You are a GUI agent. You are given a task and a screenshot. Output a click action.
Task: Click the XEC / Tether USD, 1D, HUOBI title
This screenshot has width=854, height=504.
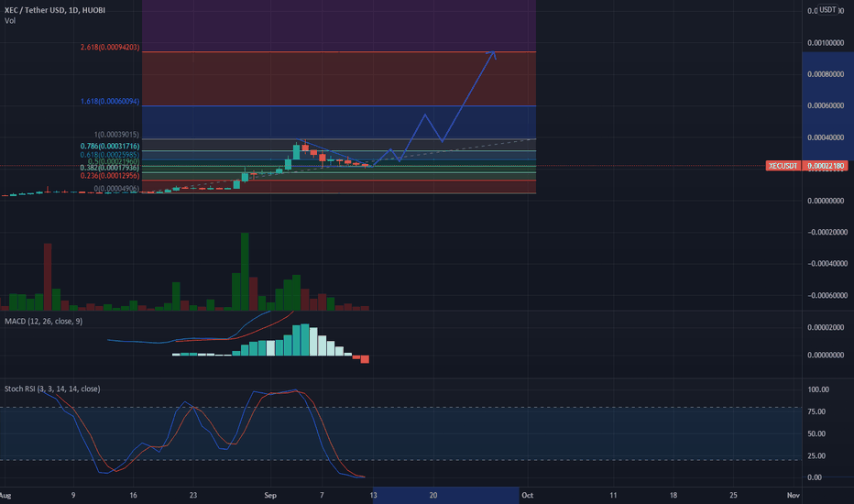(x=55, y=10)
